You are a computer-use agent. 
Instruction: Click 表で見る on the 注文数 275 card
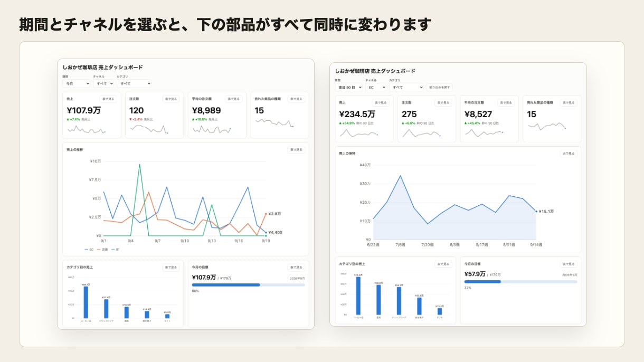(443, 103)
